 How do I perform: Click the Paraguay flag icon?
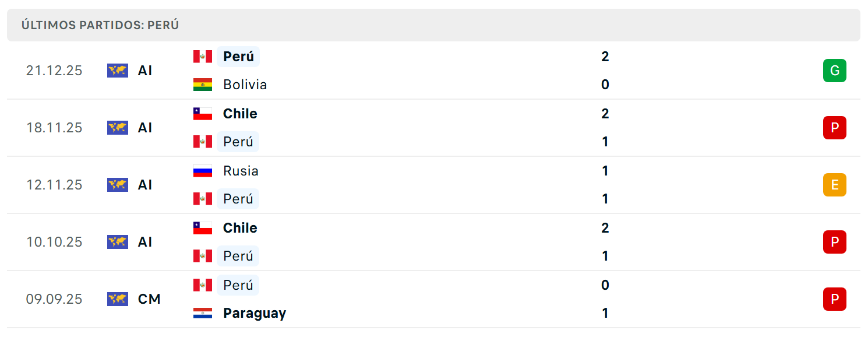203,313
